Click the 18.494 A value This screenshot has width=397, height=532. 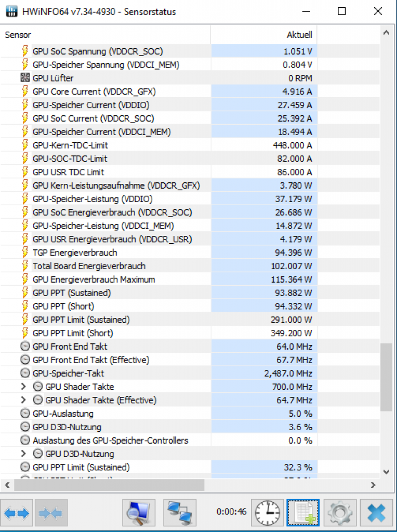(x=295, y=131)
